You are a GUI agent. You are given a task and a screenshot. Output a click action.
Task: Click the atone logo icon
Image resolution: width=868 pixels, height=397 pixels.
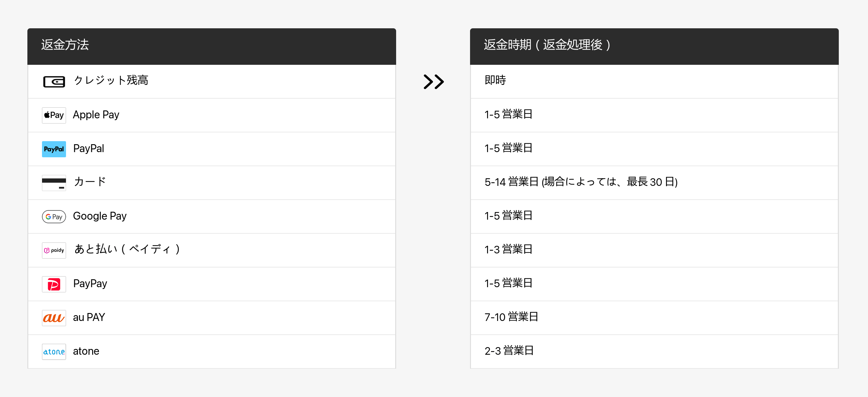point(54,351)
